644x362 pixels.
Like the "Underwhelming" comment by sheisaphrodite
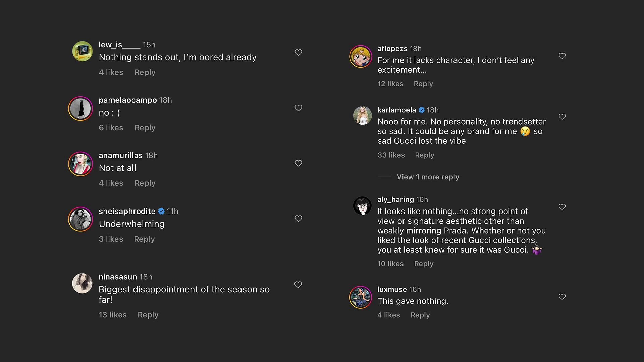(x=298, y=218)
